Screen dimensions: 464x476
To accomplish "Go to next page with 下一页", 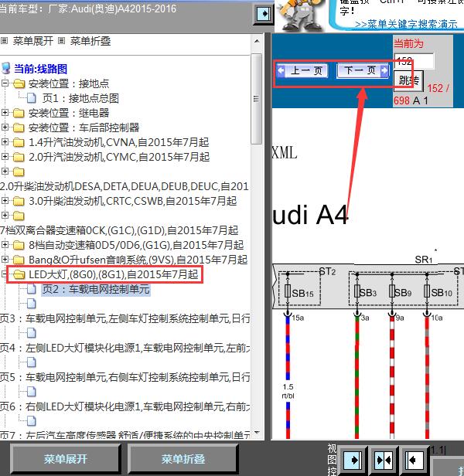I will click(x=363, y=70).
